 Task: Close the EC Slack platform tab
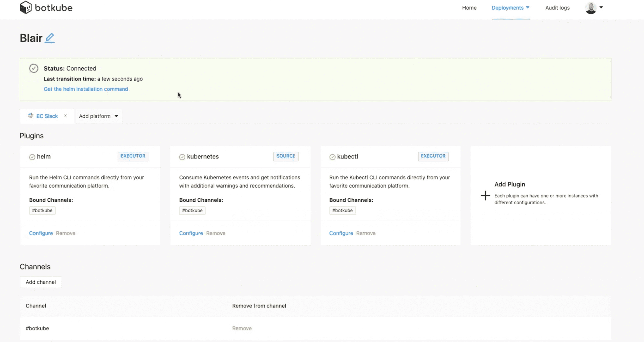[x=66, y=116]
